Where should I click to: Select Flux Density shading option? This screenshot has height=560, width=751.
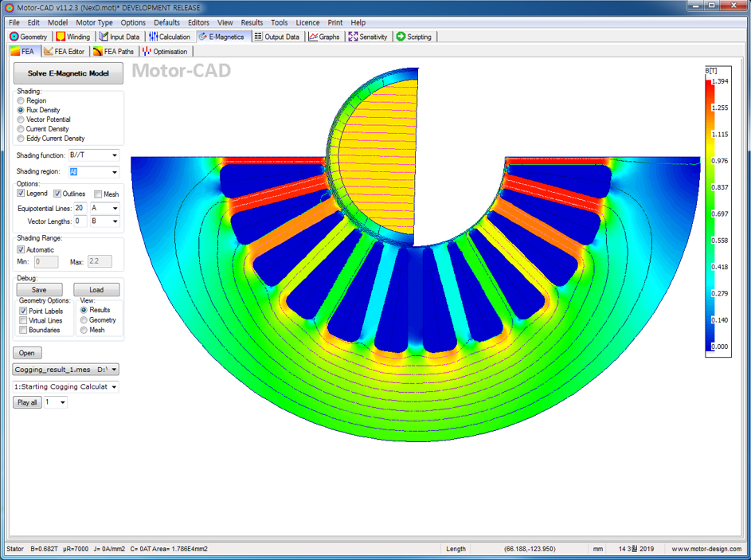(21, 110)
